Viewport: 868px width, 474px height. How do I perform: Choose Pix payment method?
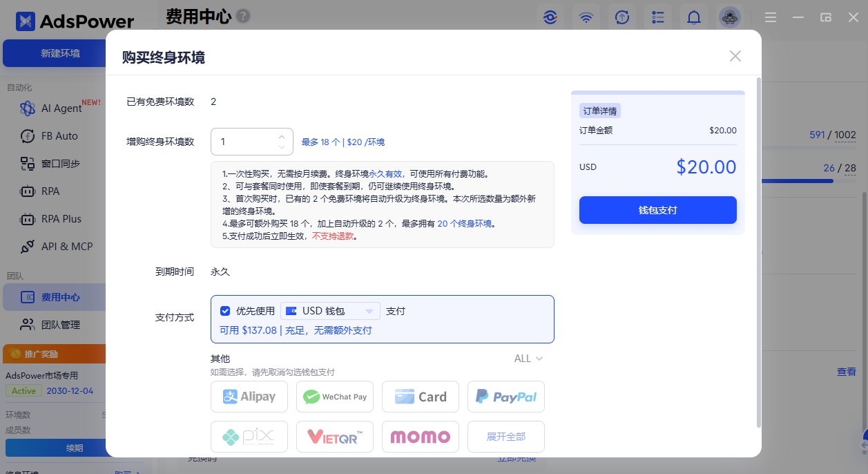249,437
